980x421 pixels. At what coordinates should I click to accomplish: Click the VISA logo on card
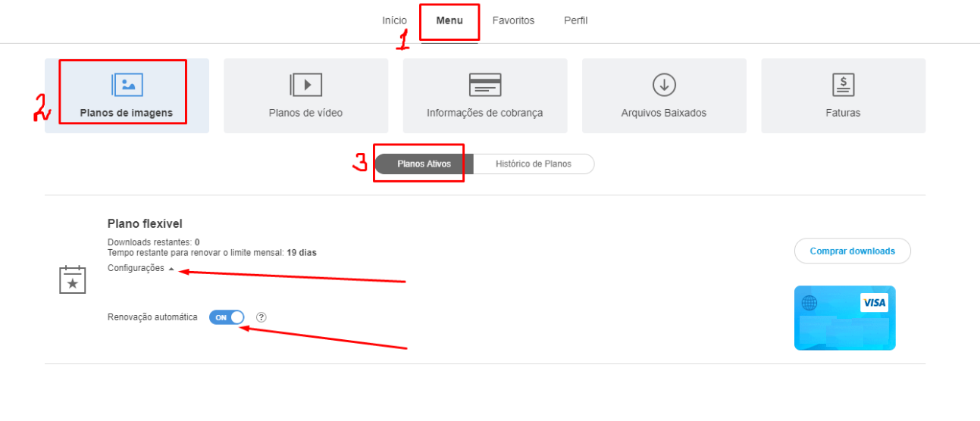874,303
